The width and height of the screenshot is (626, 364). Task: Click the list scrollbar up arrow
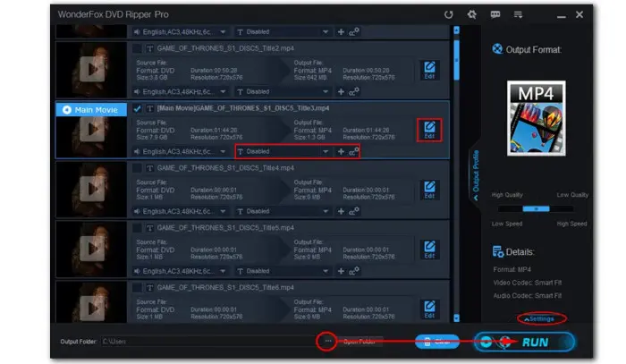[457, 30]
